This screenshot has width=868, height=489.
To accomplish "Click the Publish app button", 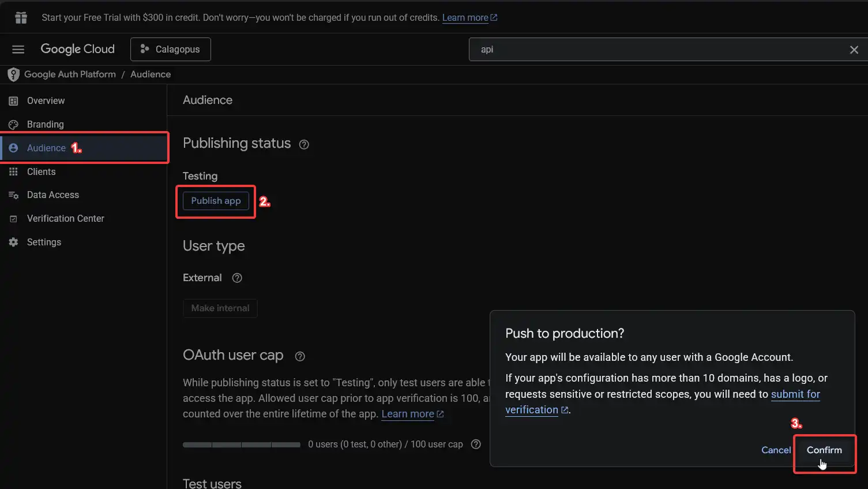I will 216,201.
